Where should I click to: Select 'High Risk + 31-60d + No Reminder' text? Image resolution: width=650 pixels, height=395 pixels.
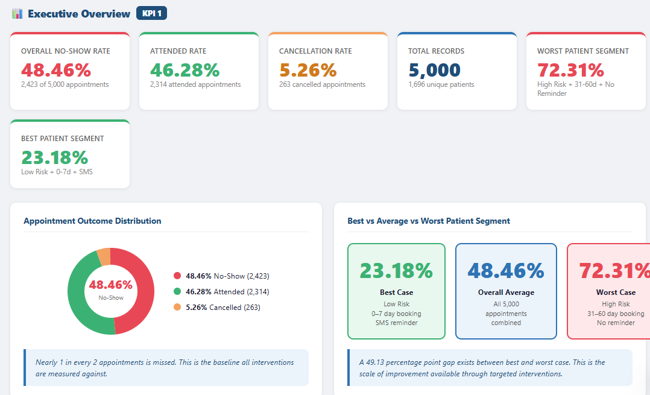point(576,89)
